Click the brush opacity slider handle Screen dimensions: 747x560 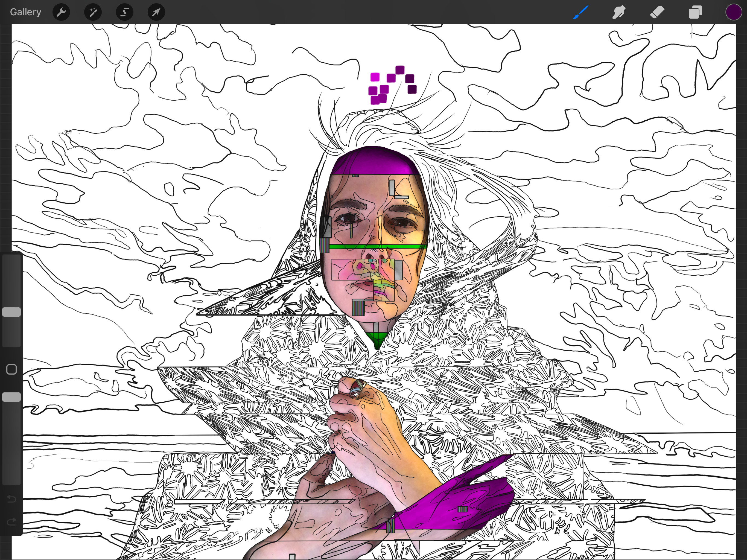click(x=11, y=397)
